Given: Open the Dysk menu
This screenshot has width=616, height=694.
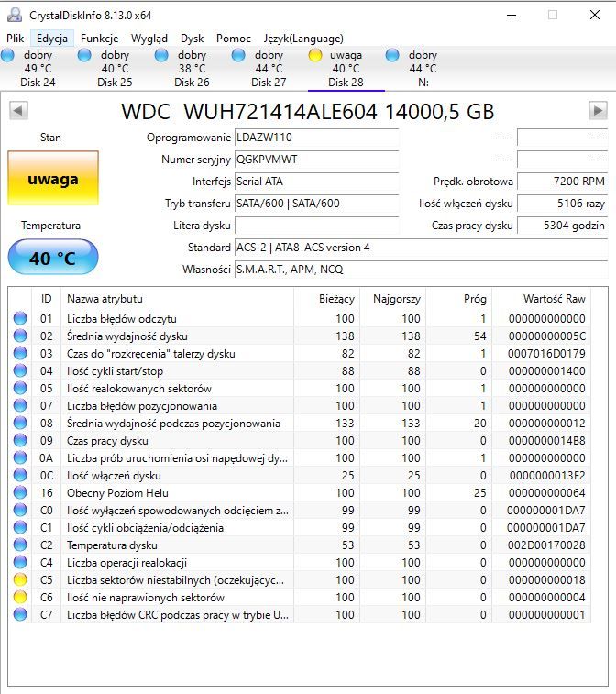Looking at the screenshot, I should pos(192,39).
